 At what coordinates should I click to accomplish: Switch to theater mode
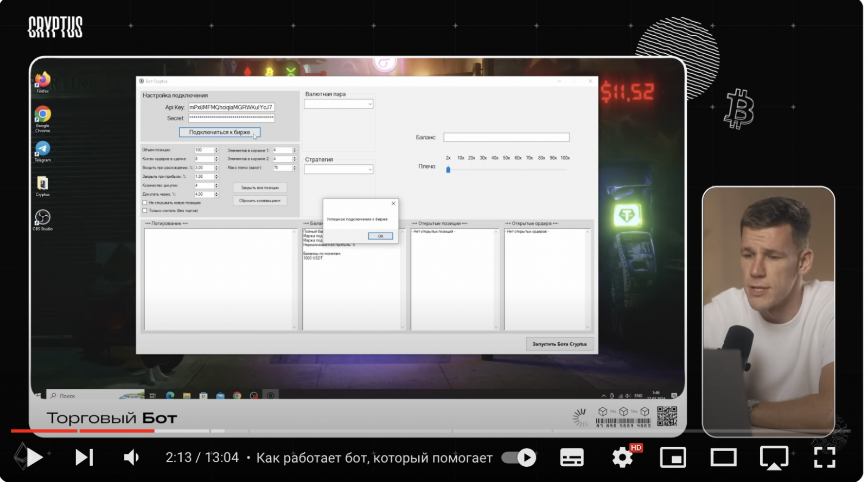pos(723,458)
